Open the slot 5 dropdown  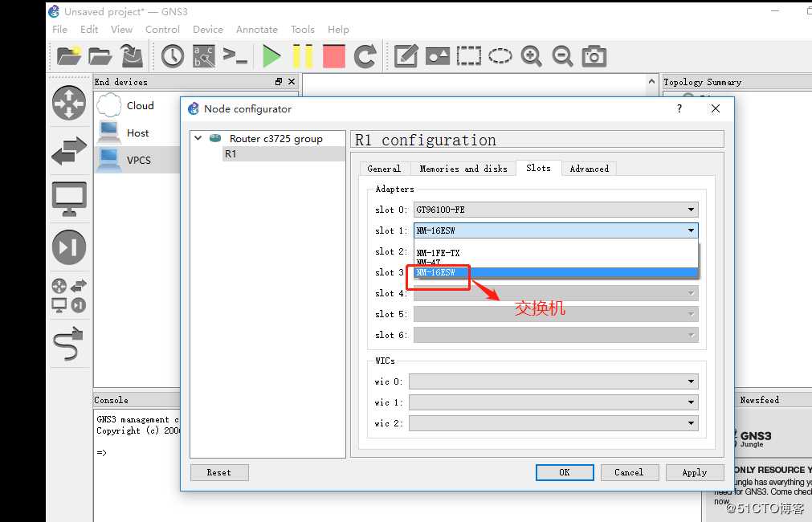556,314
